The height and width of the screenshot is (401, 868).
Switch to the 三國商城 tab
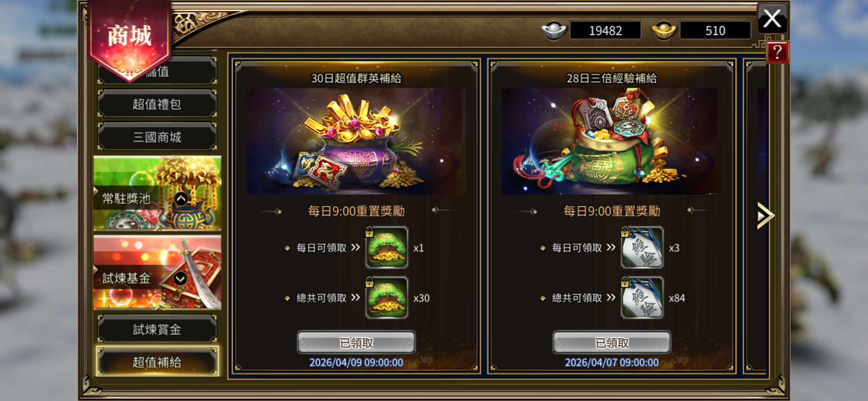157,137
